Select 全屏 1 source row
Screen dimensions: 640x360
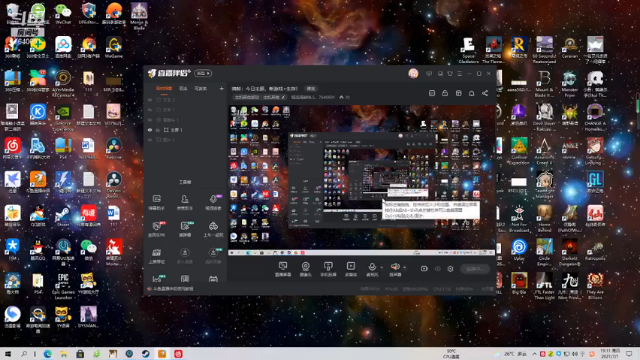pos(186,130)
